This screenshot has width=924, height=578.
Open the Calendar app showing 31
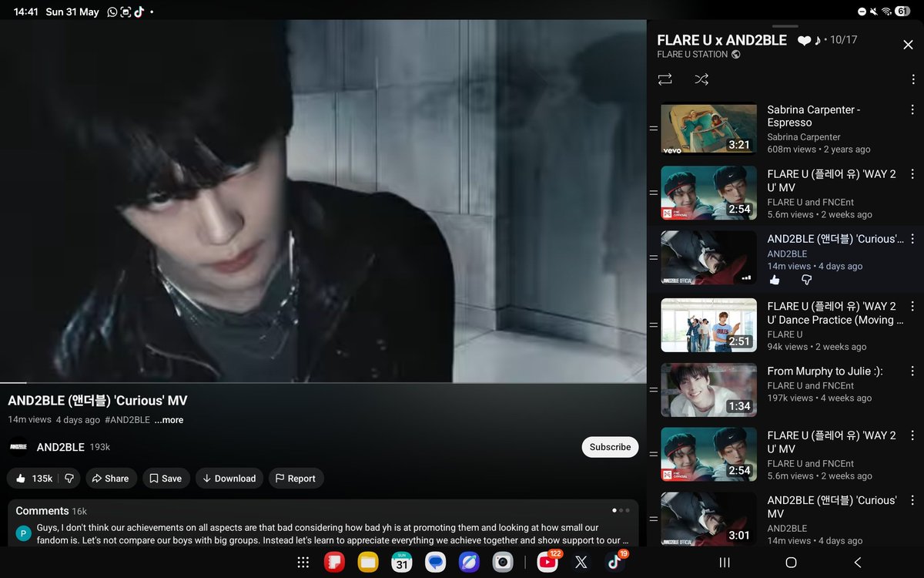click(x=402, y=563)
